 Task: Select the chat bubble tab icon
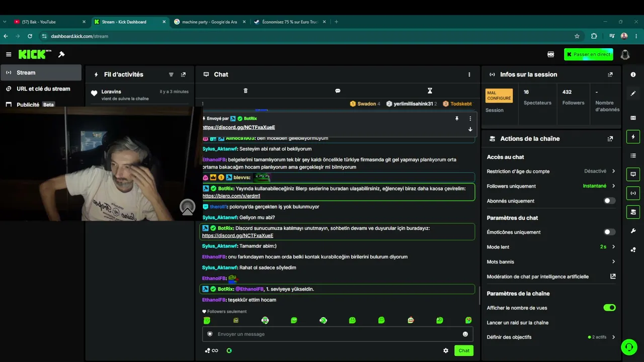tap(338, 90)
